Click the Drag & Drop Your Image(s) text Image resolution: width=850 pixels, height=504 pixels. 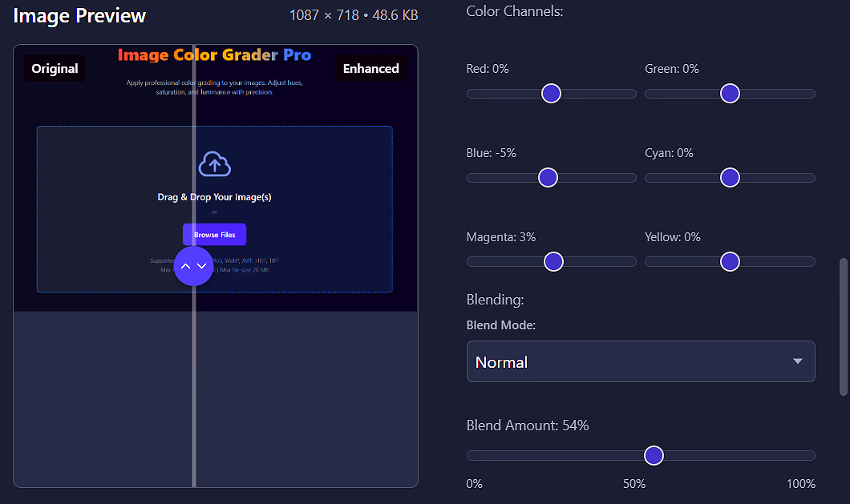pos(214,197)
